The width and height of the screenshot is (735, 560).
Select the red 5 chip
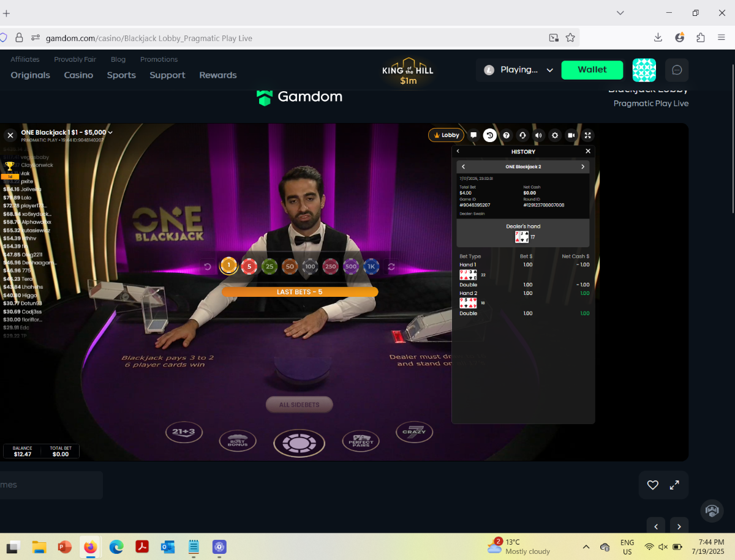tap(249, 266)
